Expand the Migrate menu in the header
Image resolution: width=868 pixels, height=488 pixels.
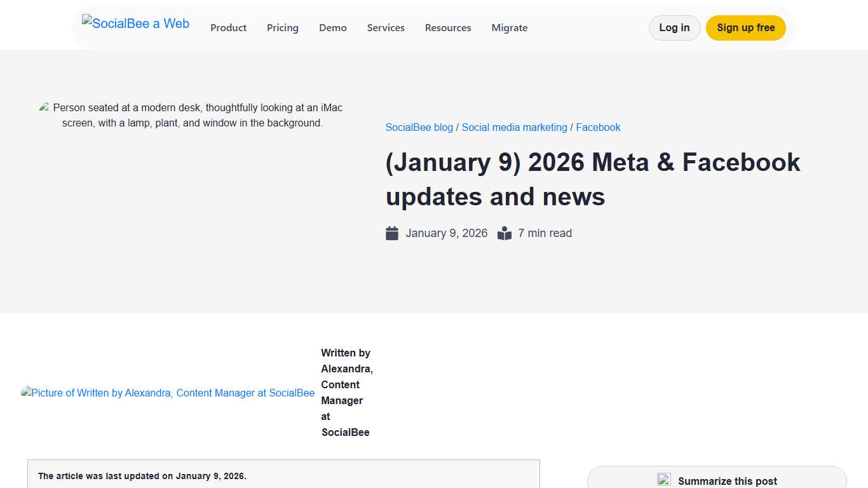tap(509, 27)
